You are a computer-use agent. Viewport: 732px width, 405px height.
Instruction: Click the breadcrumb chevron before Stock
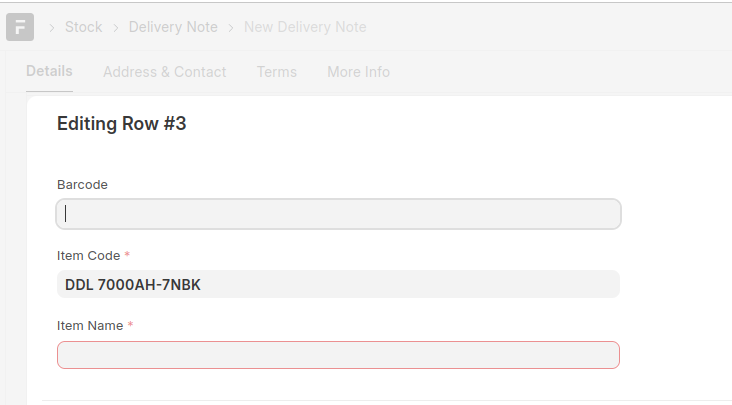[52, 28]
